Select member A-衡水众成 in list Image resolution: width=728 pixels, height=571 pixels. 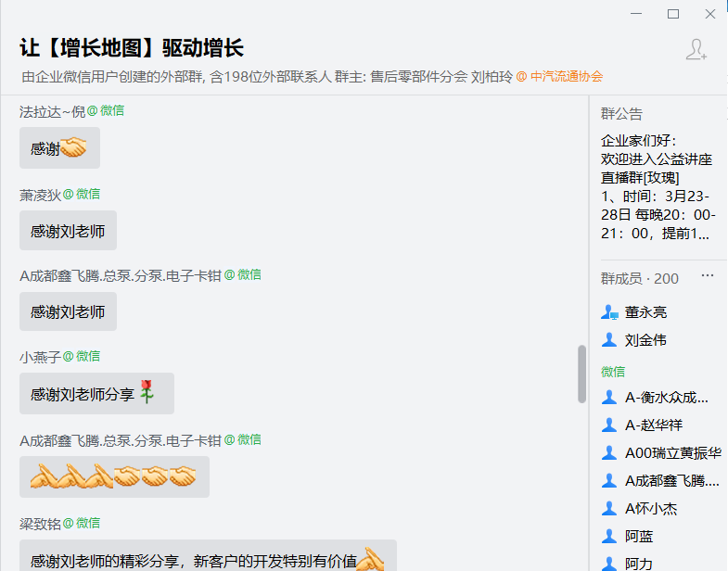(667, 398)
